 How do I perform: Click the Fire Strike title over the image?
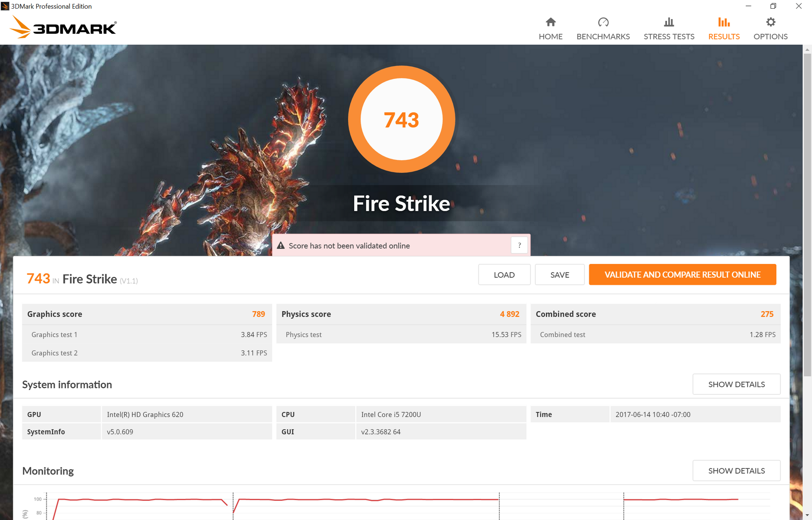point(401,203)
